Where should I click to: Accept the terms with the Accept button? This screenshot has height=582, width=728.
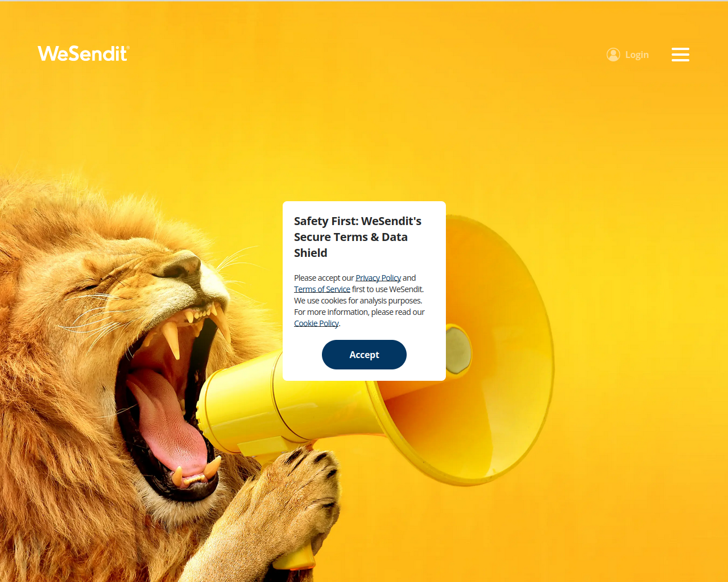[x=364, y=355]
